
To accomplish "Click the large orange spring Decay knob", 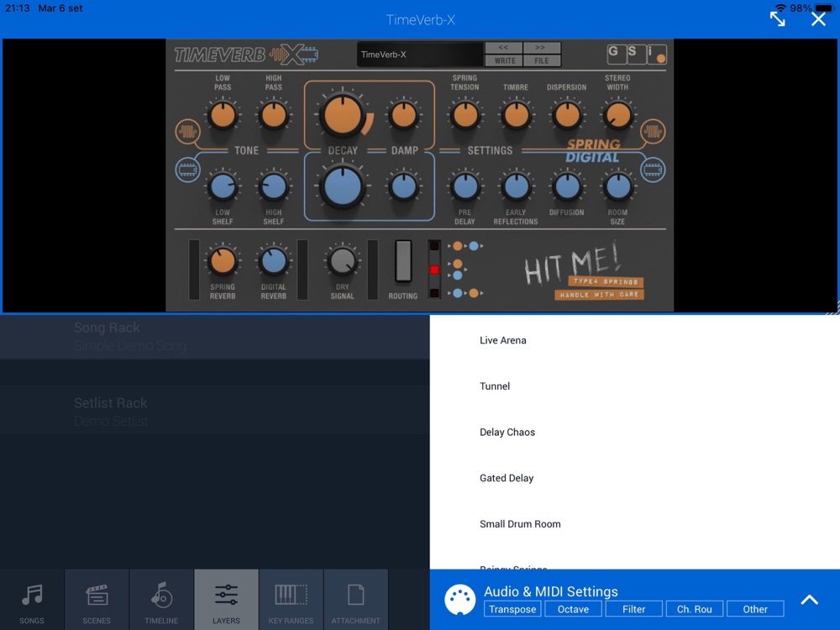I will click(343, 114).
